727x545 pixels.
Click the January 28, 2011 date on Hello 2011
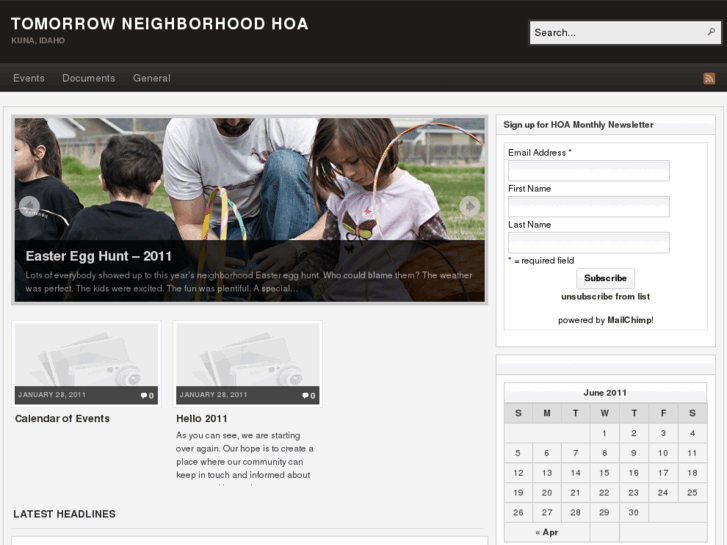click(x=213, y=395)
